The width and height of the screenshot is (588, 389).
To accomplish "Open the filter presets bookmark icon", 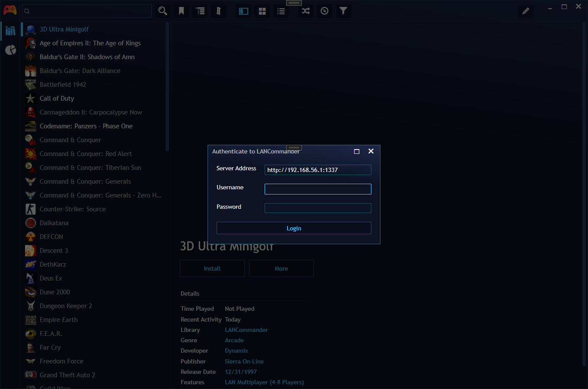I will pyautogui.click(x=182, y=11).
